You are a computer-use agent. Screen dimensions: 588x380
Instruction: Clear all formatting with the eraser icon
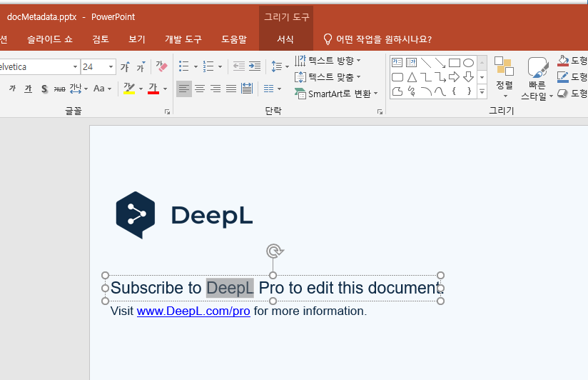161,67
